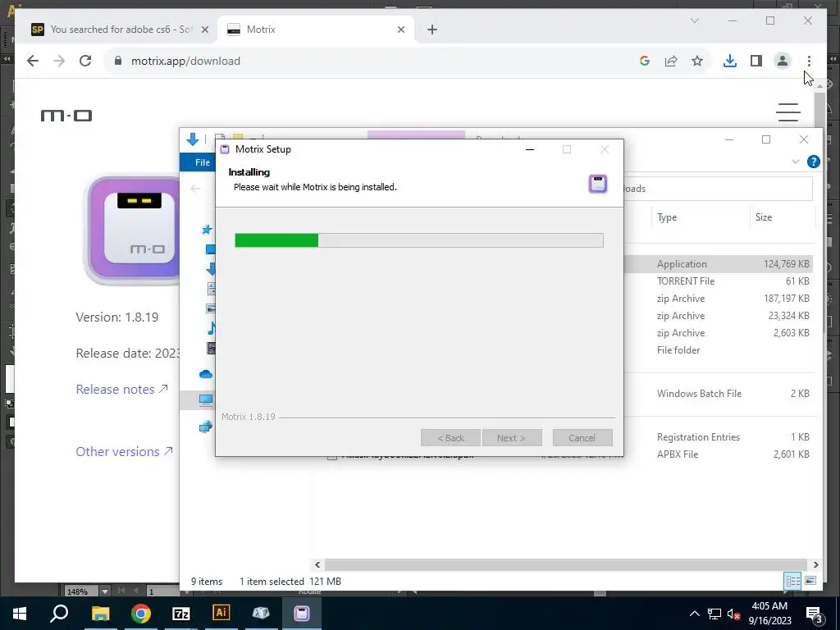Expand the File Explorer ribbon chevron
The width and height of the screenshot is (840, 630).
[796, 162]
